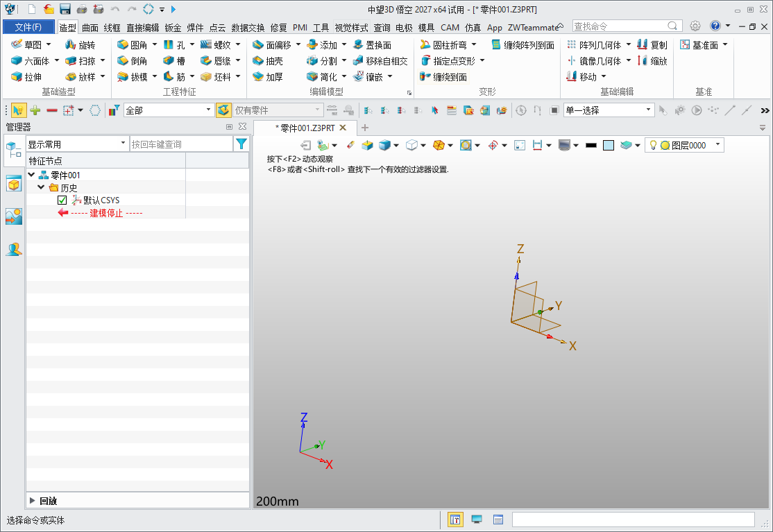
Task: Open the 单一选择 dropdown
Action: 609,110
